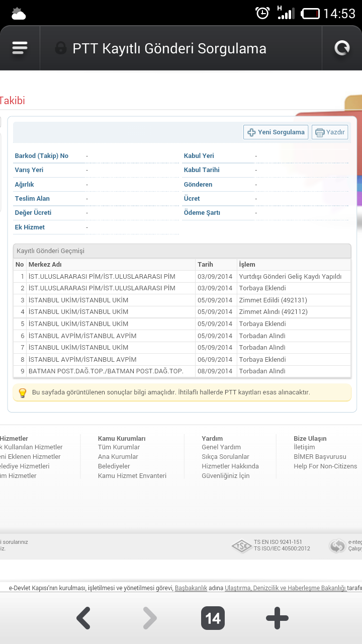Click the Teslim Alan label
The image size is (362, 644).
click(32, 198)
